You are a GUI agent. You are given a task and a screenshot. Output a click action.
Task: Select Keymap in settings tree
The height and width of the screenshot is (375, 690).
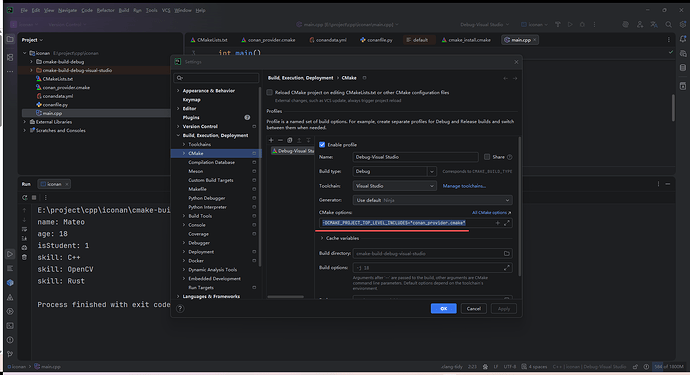(x=192, y=100)
